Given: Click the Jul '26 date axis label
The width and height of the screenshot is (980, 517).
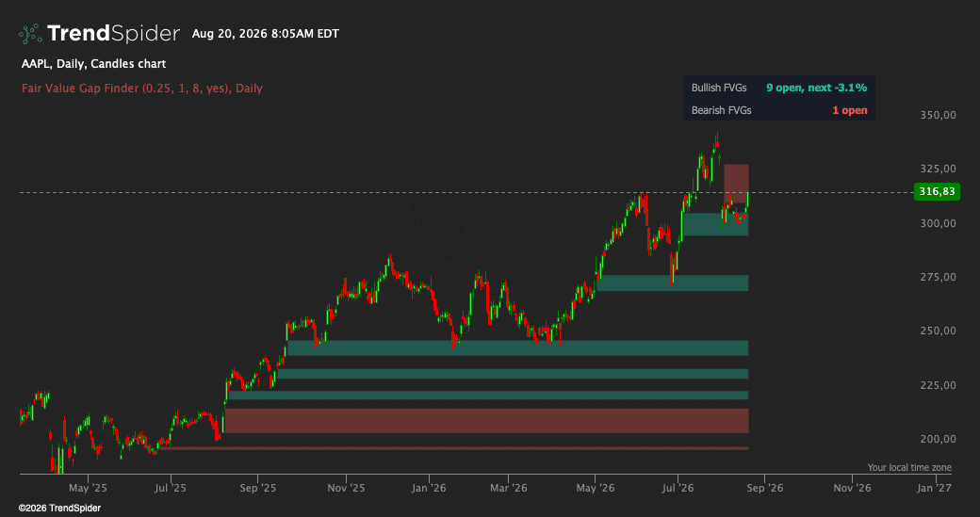Looking at the screenshot, I should pos(678,488).
